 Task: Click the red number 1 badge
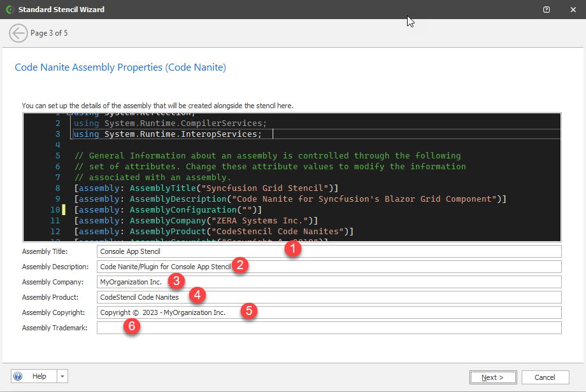pos(292,249)
